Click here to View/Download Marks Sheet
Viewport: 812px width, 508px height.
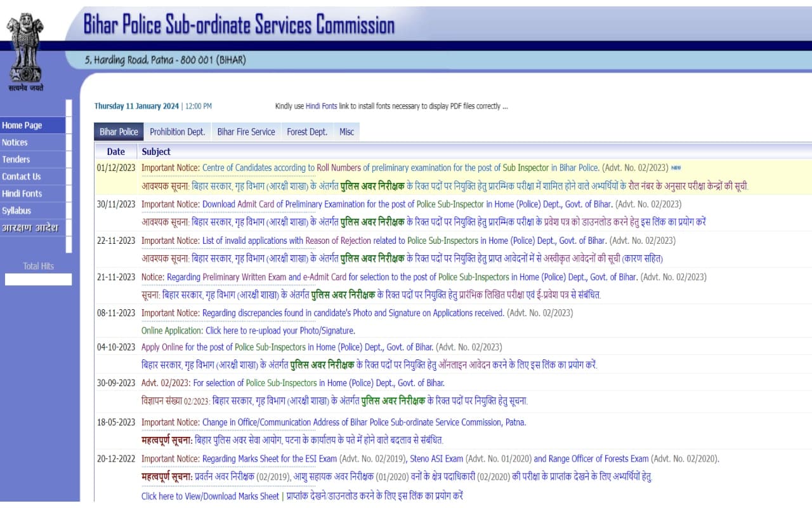click(210, 496)
